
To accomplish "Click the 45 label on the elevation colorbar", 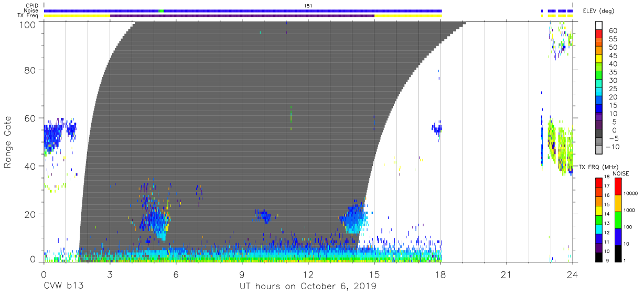I will pyautogui.click(x=613, y=56).
